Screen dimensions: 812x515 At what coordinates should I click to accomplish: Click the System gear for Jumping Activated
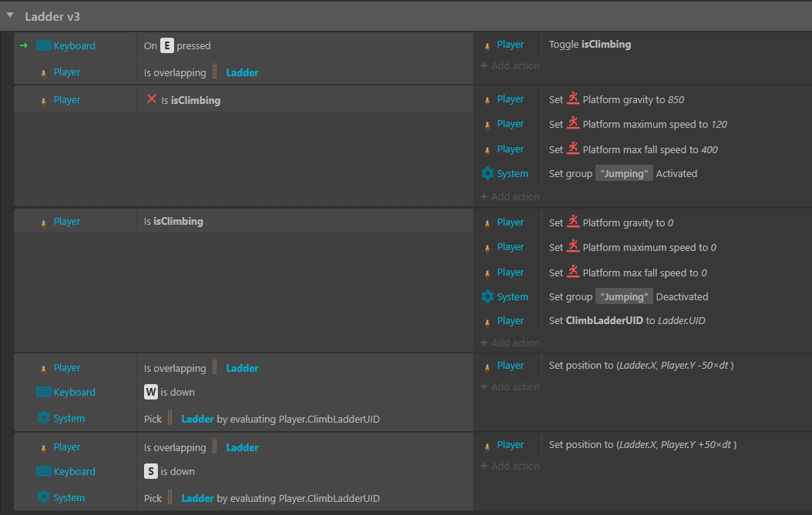point(488,173)
